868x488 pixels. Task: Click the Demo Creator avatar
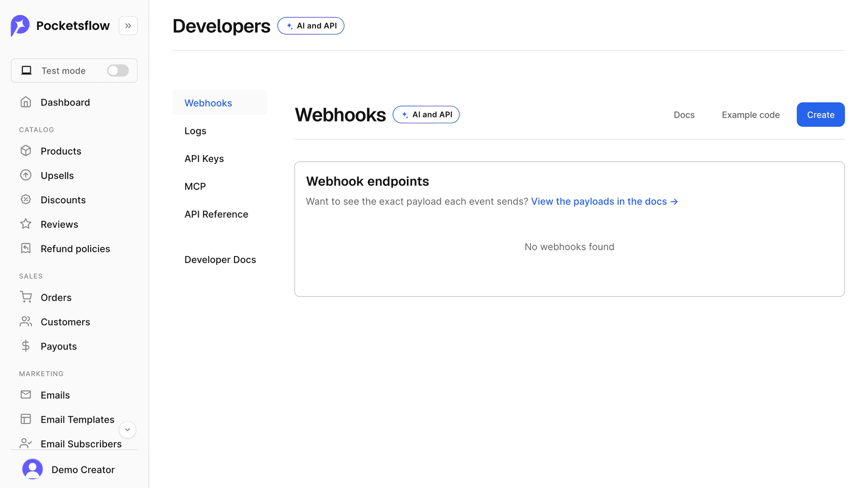point(33,469)
